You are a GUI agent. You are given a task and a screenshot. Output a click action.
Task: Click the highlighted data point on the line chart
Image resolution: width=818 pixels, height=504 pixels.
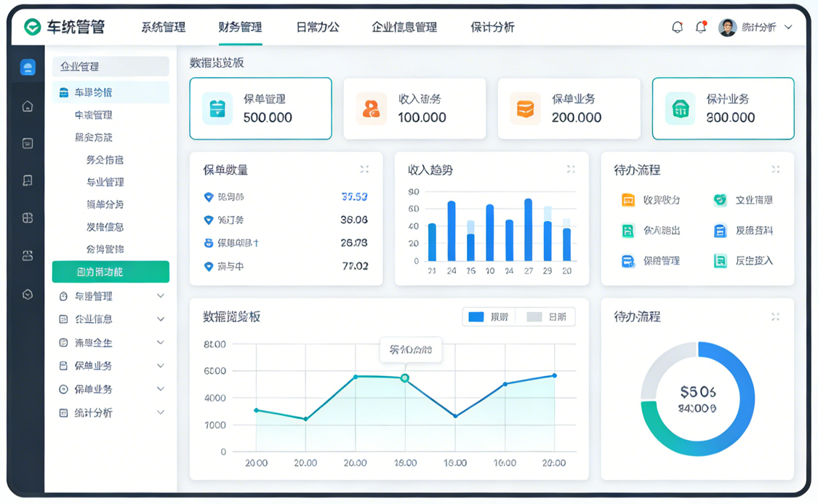[405, 378]
